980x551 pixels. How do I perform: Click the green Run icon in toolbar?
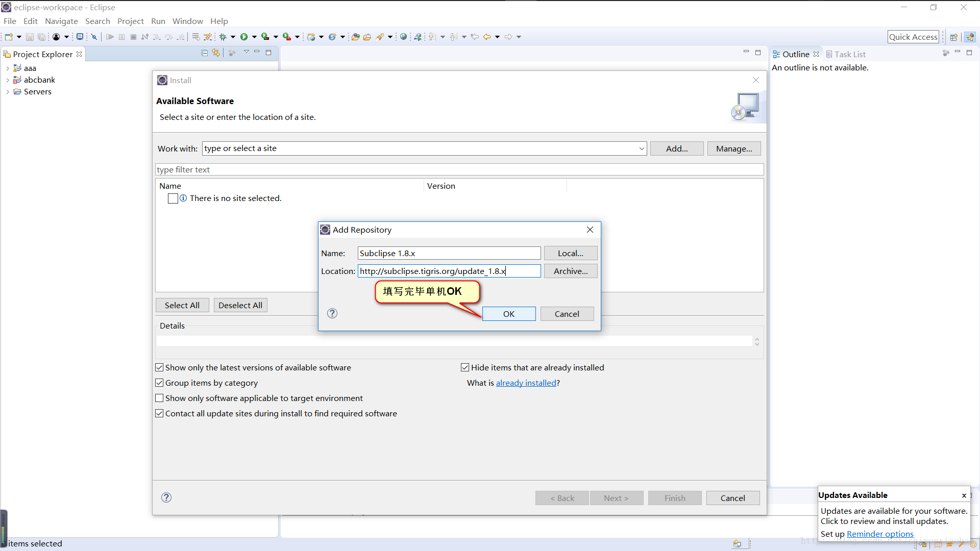(x=244, y=37)
